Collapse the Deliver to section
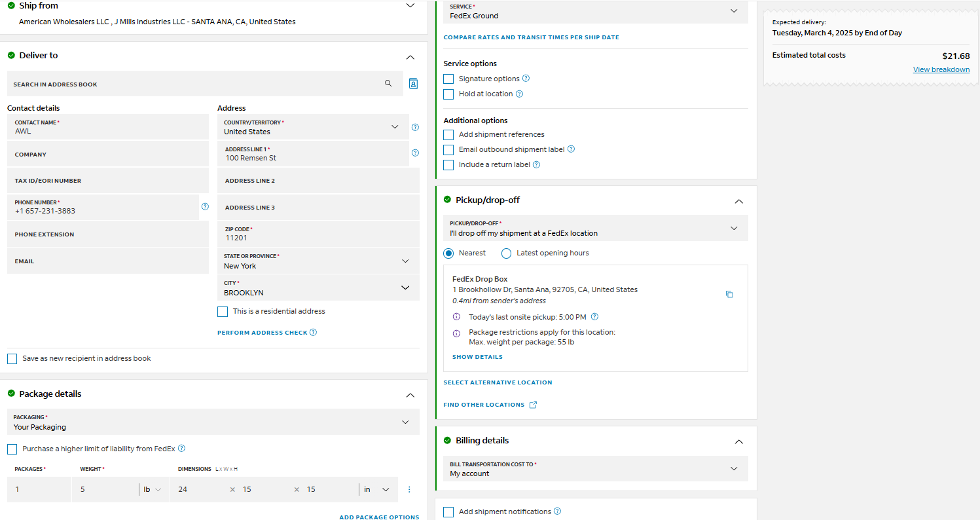Viewport: 980px width, 520px height. tap(410, 57)
